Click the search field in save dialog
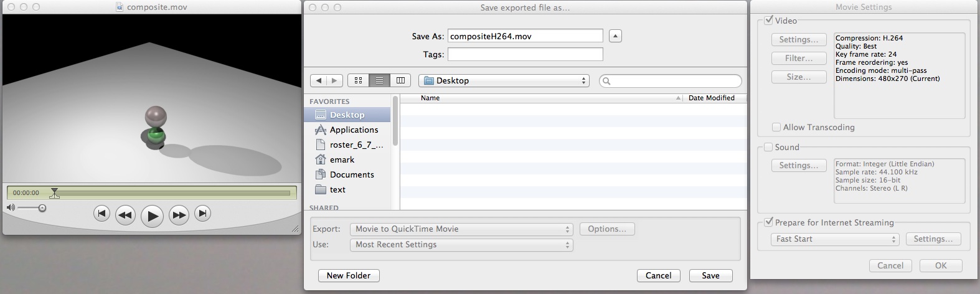 [671, 81]
